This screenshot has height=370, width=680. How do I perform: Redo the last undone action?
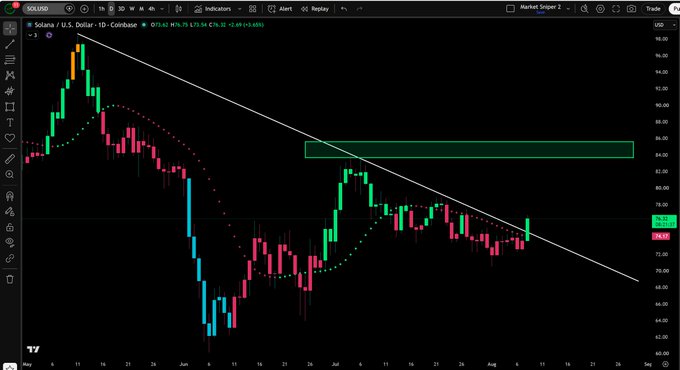[x=360, y=9]
